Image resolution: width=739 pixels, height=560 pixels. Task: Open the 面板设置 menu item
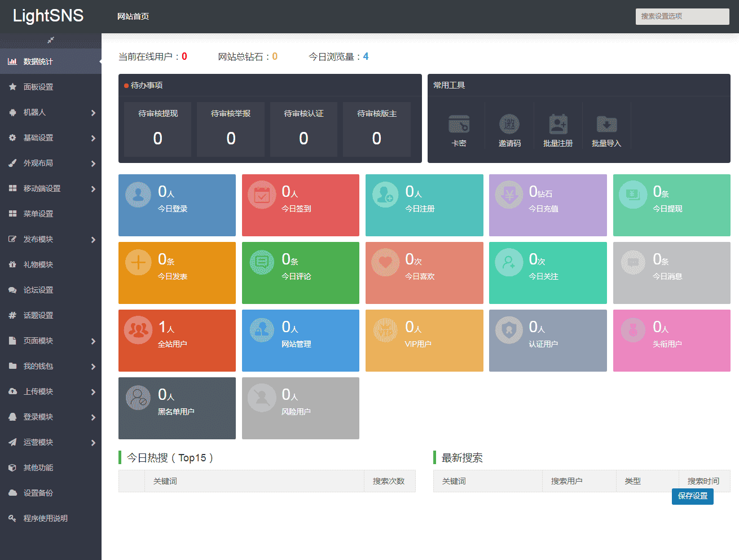[51, 87]
